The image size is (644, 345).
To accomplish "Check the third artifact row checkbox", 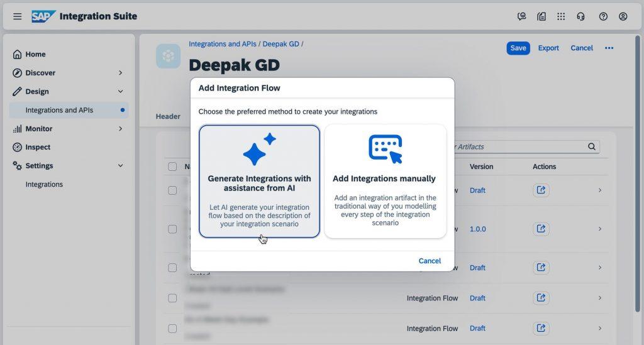I will click(172, 268).
